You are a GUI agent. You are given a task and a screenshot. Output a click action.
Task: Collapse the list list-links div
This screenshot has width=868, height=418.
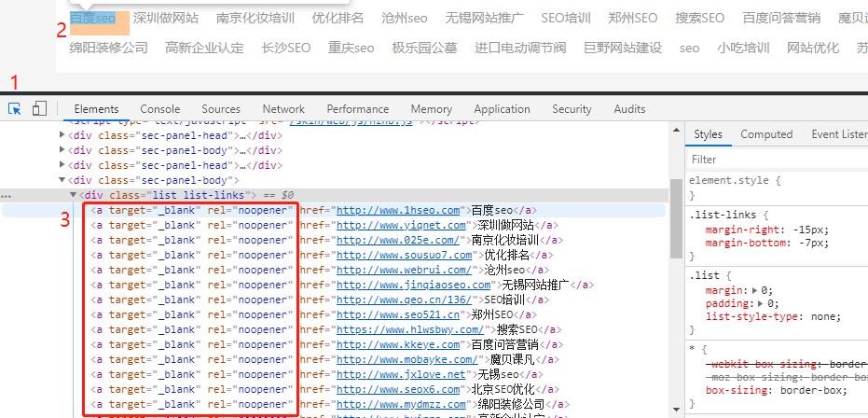[73, 195]
